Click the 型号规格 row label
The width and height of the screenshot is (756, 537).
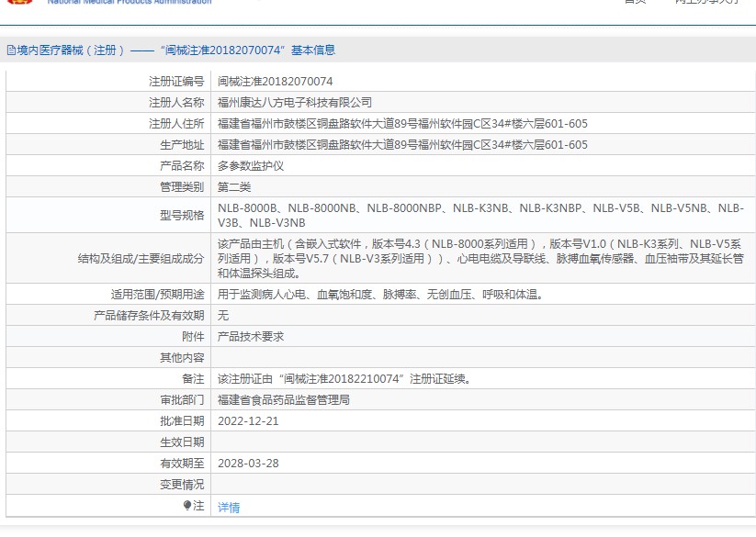(x=182, y=216)
